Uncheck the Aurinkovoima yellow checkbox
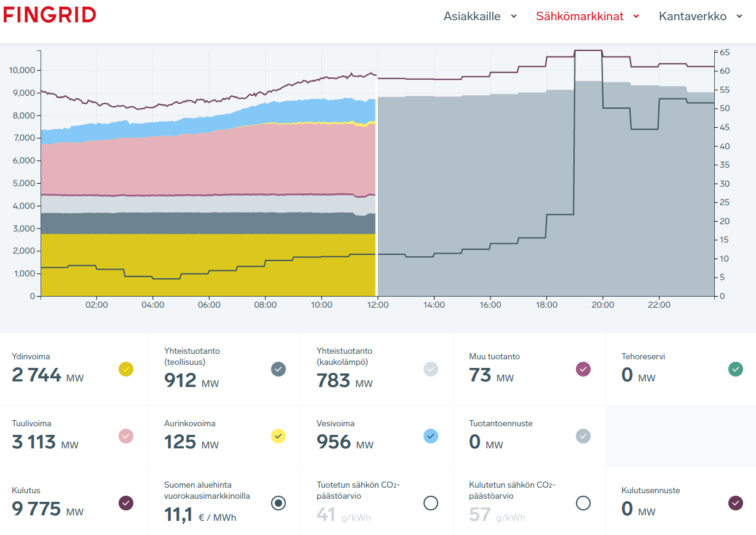The image size is (756, 535). [x=278, y=436]
